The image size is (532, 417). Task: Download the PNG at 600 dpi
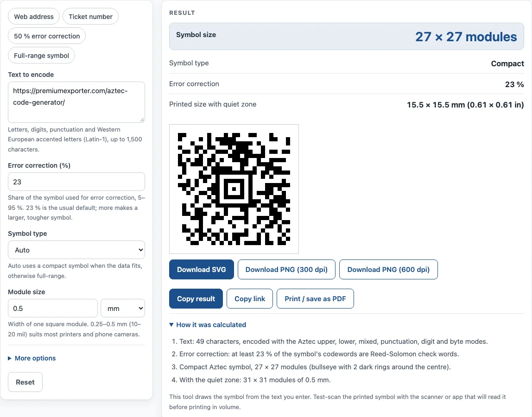click(x=388, y=269)
